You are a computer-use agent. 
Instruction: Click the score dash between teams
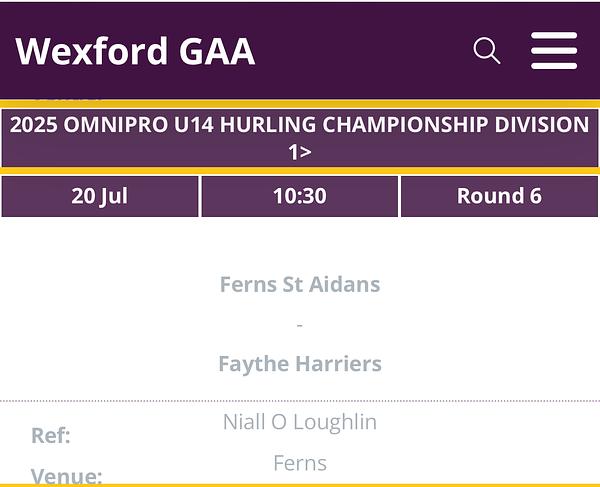click(300, 325)
